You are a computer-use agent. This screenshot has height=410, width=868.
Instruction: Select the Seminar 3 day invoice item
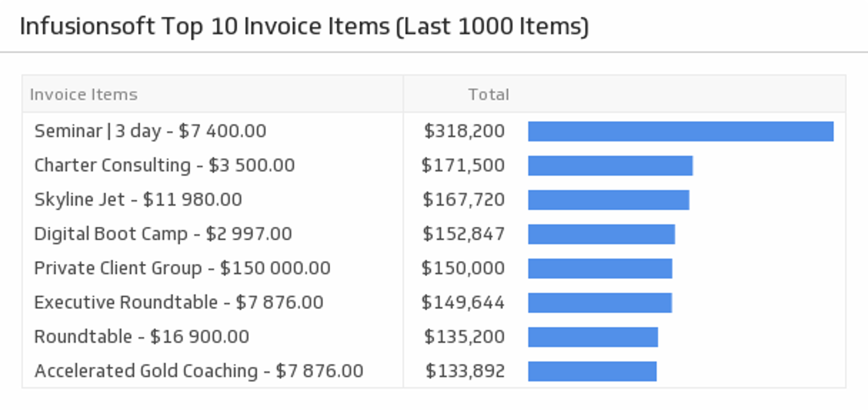pyautogui.click(x=150, y=131)
